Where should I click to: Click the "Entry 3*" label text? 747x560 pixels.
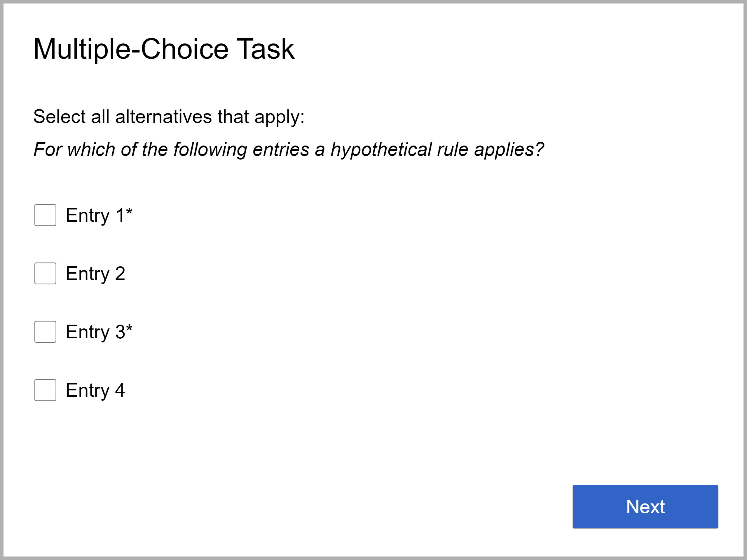coord(99,332)
